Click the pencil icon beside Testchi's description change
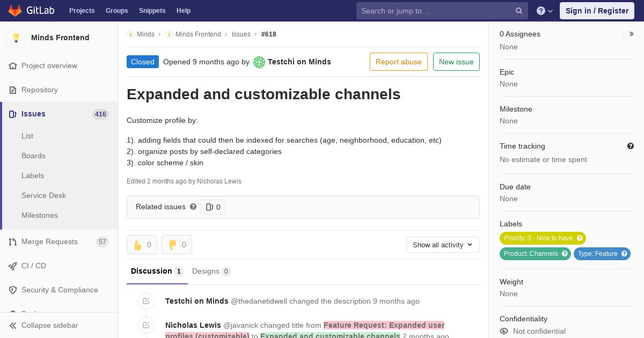The image size is (644, 338). click(x=146, y=301)
